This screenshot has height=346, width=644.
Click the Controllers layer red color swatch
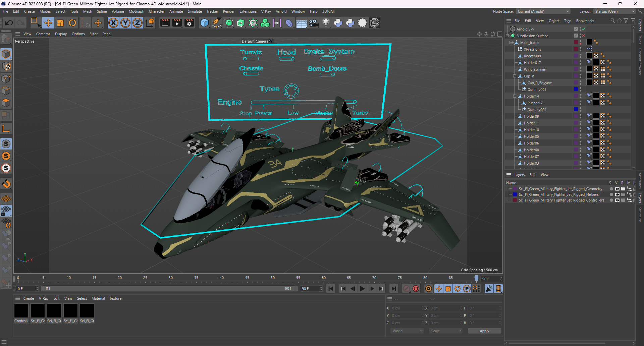coord(515,200)
